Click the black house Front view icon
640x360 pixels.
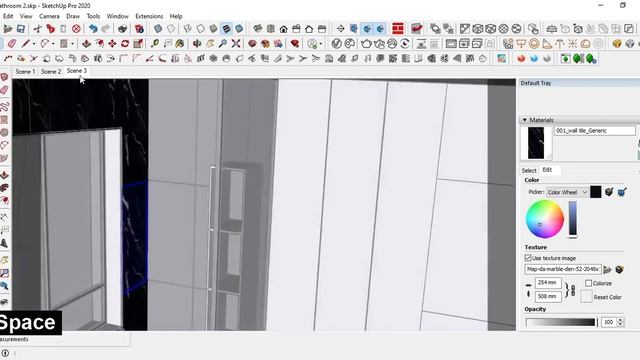pos(283,29)
